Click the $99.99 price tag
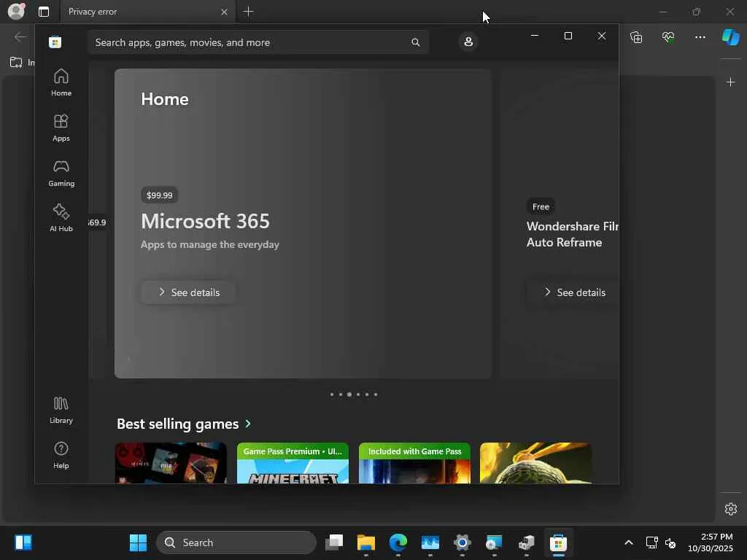The image size is (747, 560). click(160, 195)
